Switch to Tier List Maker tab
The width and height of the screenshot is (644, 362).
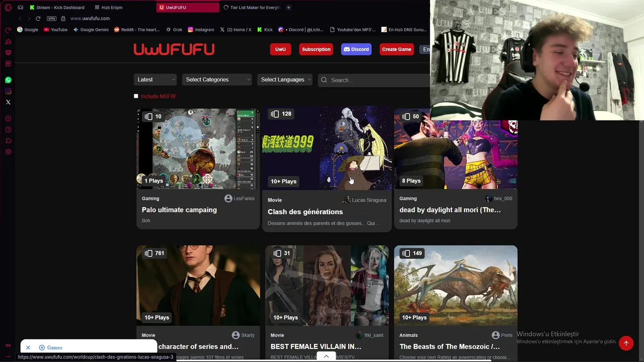tap(252, 8)
